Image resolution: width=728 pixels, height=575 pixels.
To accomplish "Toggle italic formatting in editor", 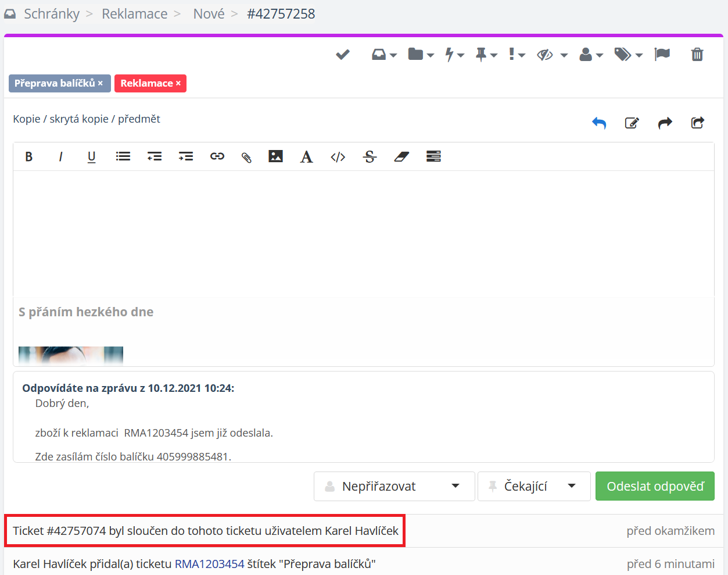I will point(60,156).
